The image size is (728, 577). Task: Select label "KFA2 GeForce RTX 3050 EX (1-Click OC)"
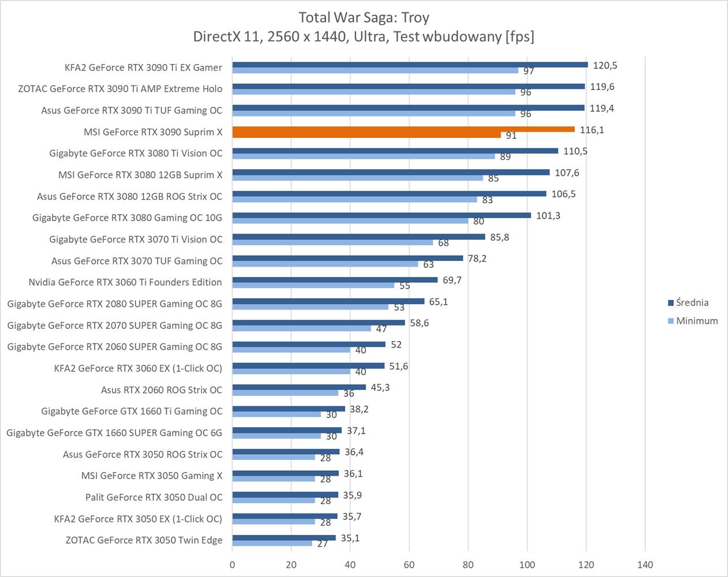[x=138, y=519]
